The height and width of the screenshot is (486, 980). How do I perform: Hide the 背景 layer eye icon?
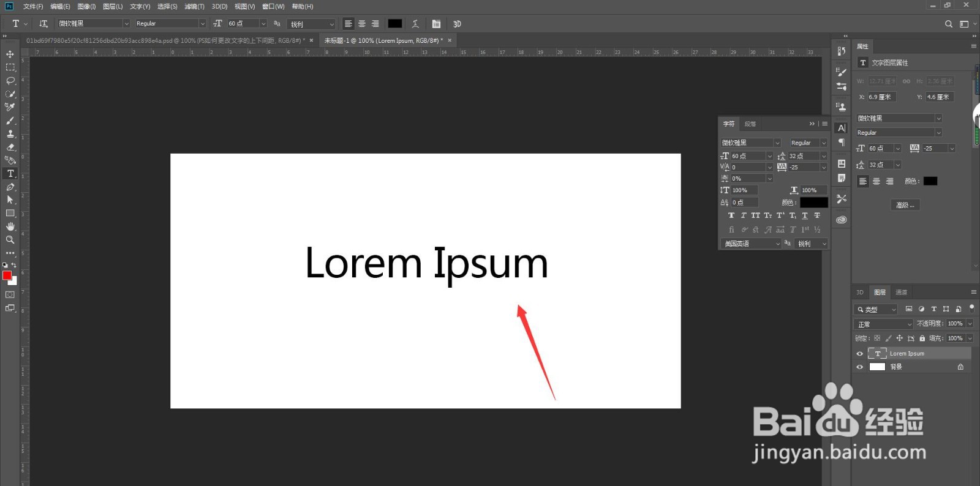(x=859, y=367)
